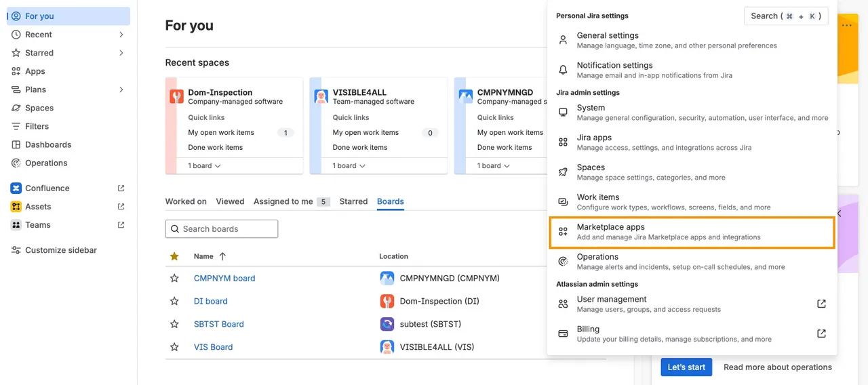The width and height of the screenshot is (868, 385).
Task: Click the Assets icon in sidebar
Action: tap(16, 207)
